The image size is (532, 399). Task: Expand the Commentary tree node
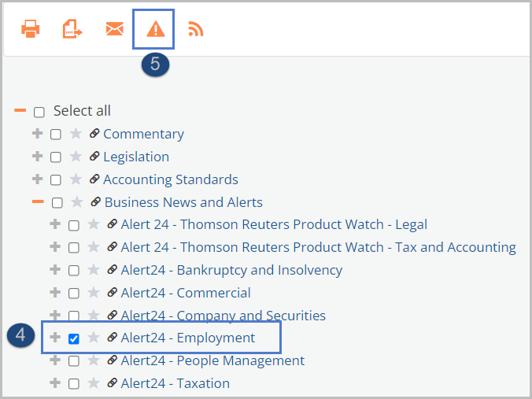(37, 133)
